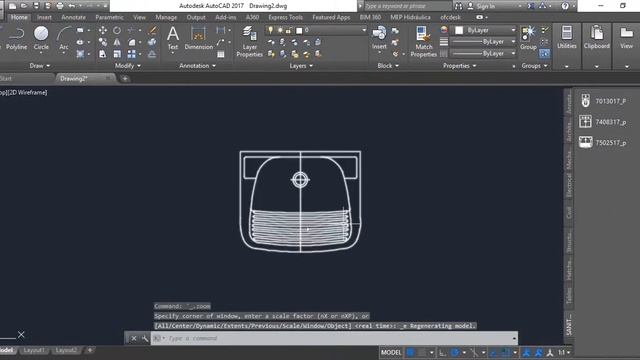Screen dimensions: 640x360
Task: Expand the Groups panel
Action: [534, 66]
